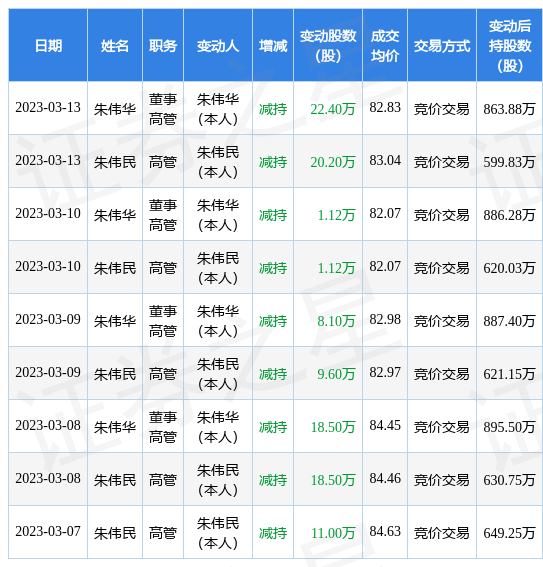Select the 887.40万 holdings cell

coord(509,321)
